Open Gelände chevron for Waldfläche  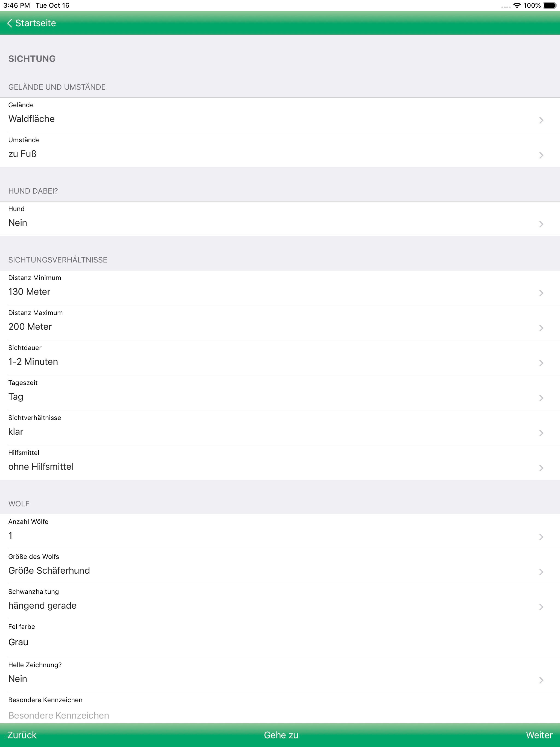(541, 120)
